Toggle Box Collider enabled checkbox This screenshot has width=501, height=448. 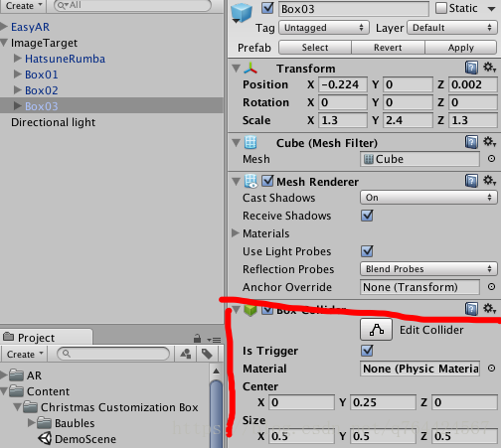[267, 311]
